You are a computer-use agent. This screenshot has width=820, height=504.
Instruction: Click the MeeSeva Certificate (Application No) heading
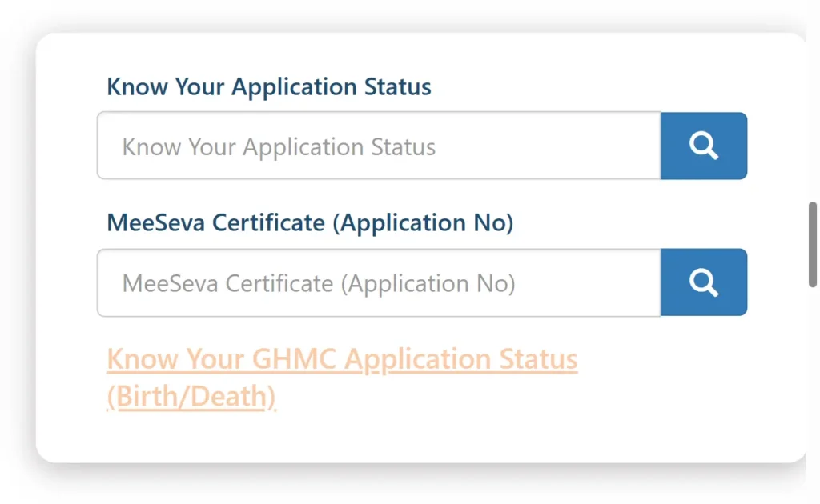310,222
